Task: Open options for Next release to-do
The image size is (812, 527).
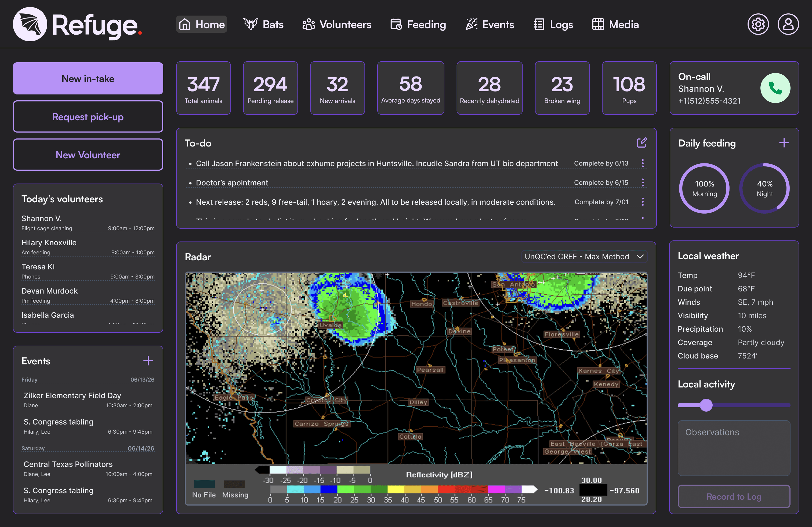Action: tap(643, 202)
